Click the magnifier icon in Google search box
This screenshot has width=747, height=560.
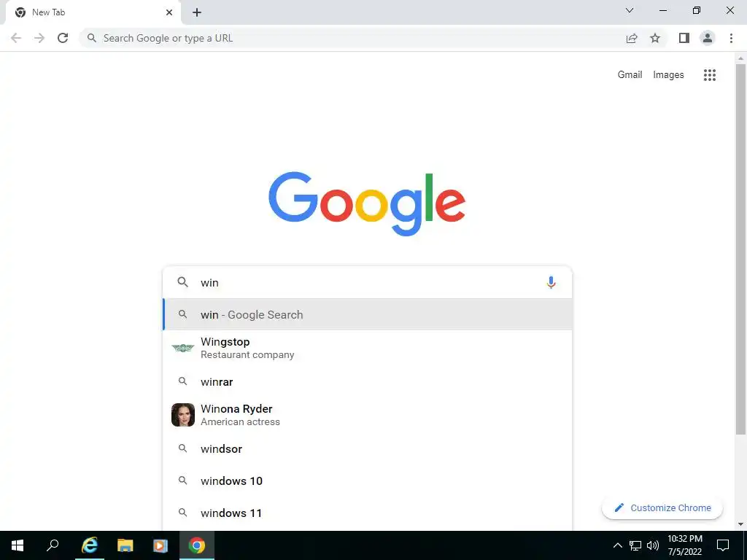pyautogui.click(x=182, y=282)
